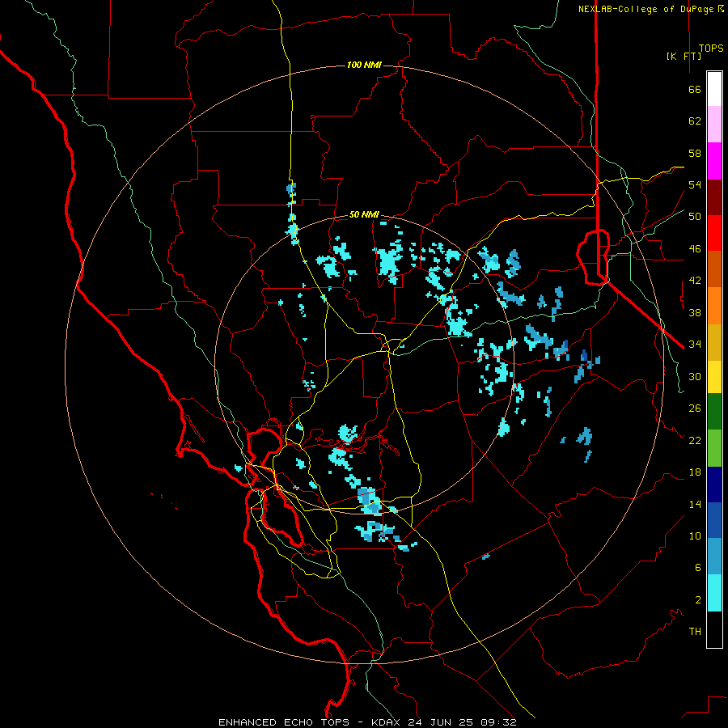Click the navy 22 kft legend swatch
The height and width of the screenshot is (728, 728).
click(x=714, y=485)
